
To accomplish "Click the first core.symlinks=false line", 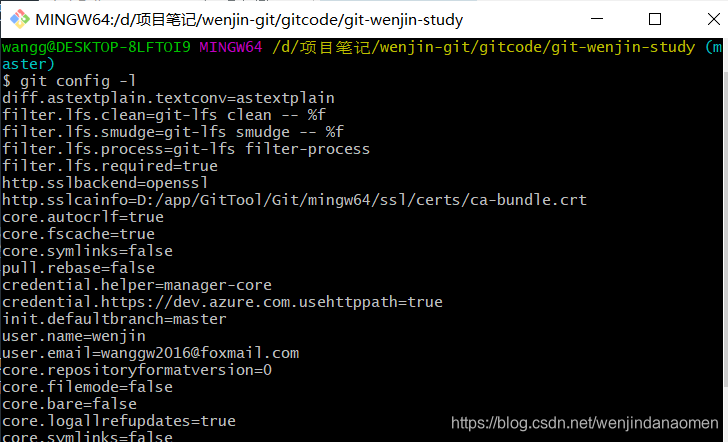I will coord(87,251).
